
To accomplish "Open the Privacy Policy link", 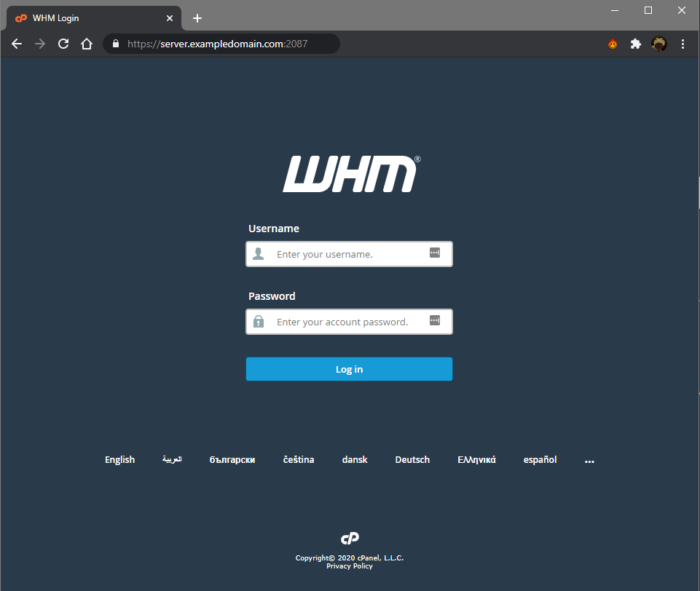I will click(x=350, y=566).
